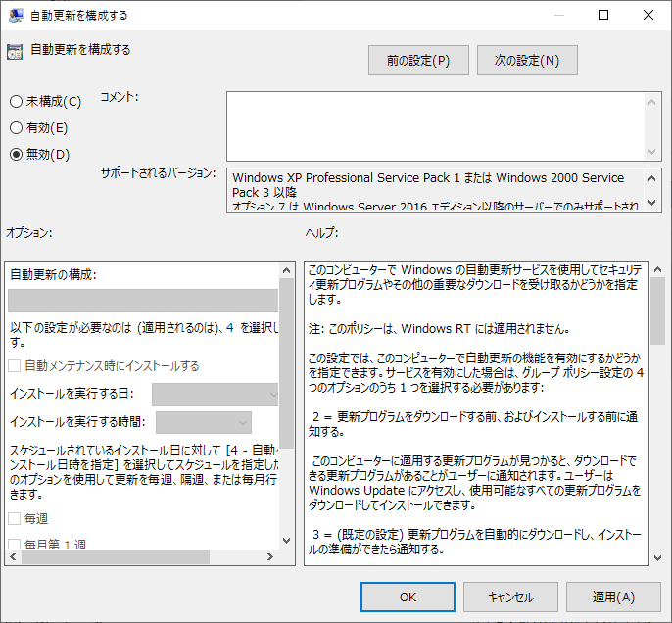Select the 未構成(C) radio button
Image resolution: width=672 pixels, height=623 pixels.
click(x=16, y=101)
